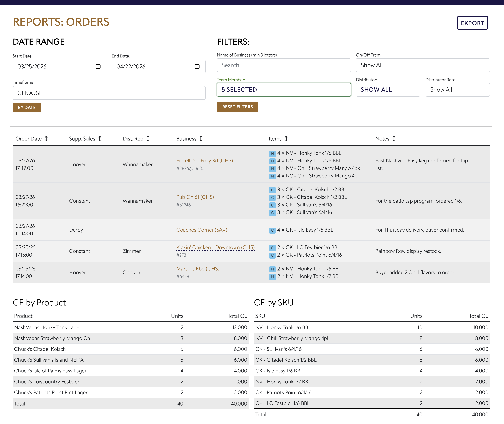The image size is (504, 424).
Task: Open the On/Off Prem Show All dropdown
Action: pyautogui.click(x=423, y=65)
